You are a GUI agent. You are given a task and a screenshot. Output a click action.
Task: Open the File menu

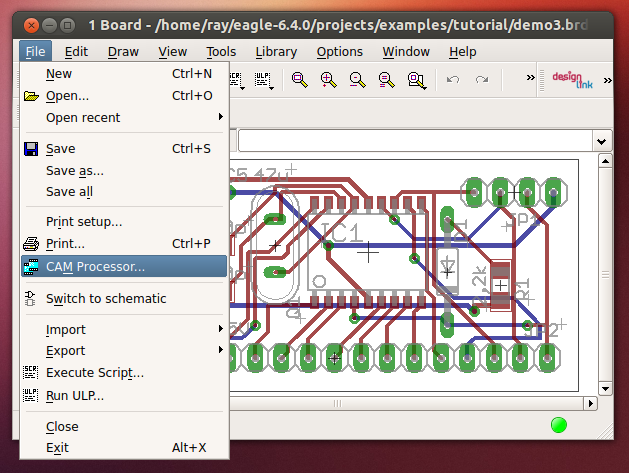coord(35,51)
